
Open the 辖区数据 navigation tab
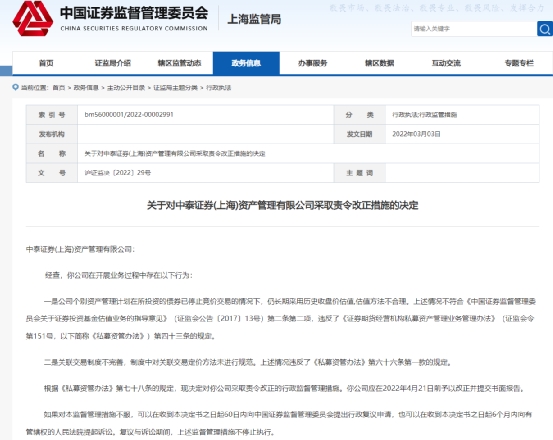click(379, 63)
